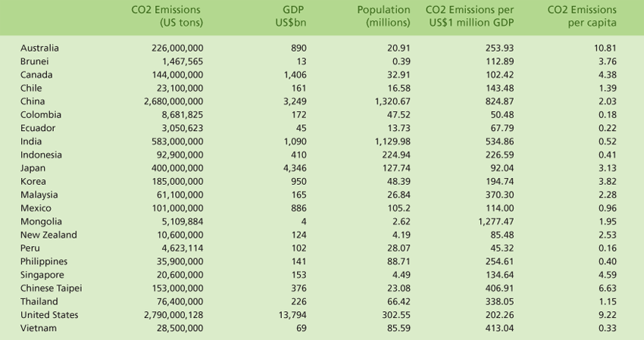Select the Philippines row label
This screenshot has height=340, width=644.
(44, 261)
